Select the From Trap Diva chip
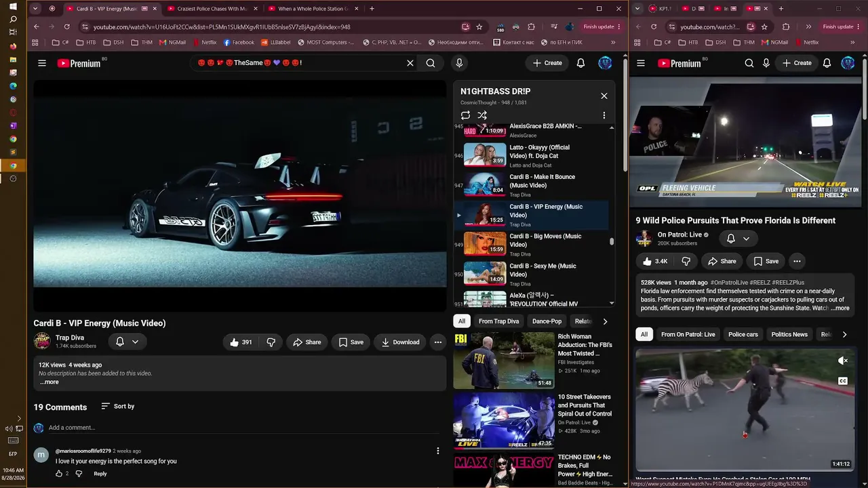868x488 pixels. 498,321
